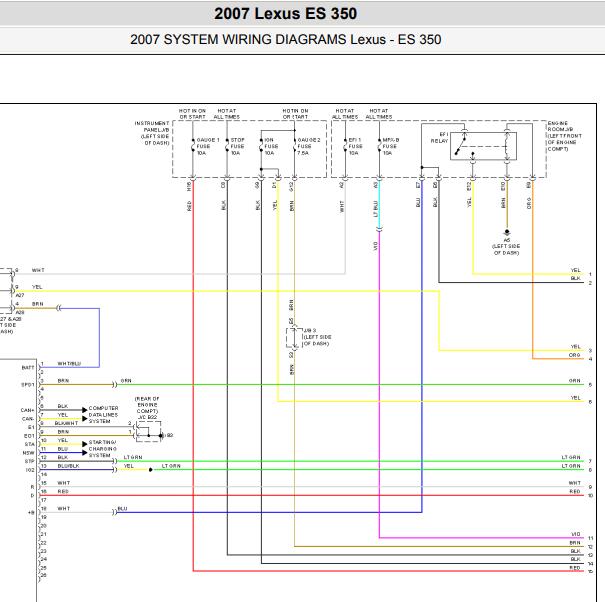Click the 'J/B 3 (LEFT SIDE OF DASH)' label

tap(317, 337)
